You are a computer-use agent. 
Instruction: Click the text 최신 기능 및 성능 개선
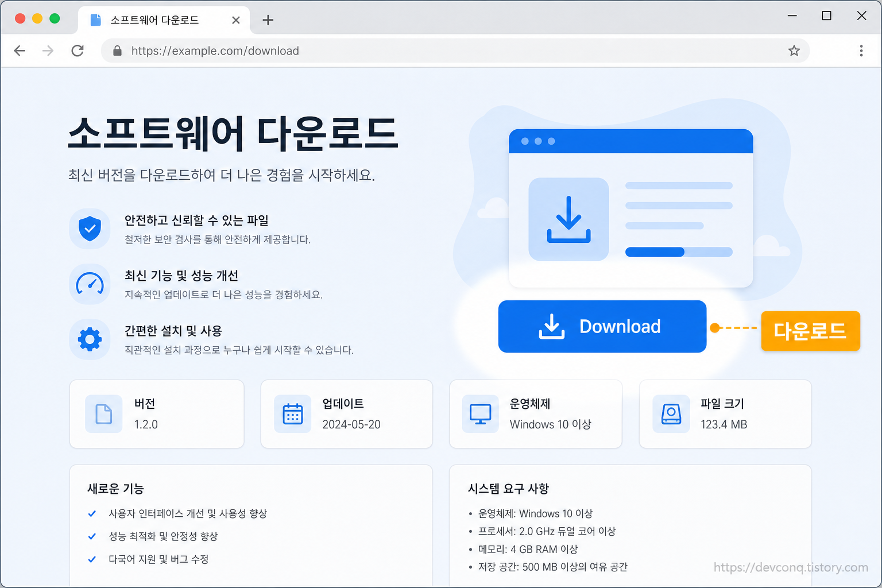click(x=181, y=276)
